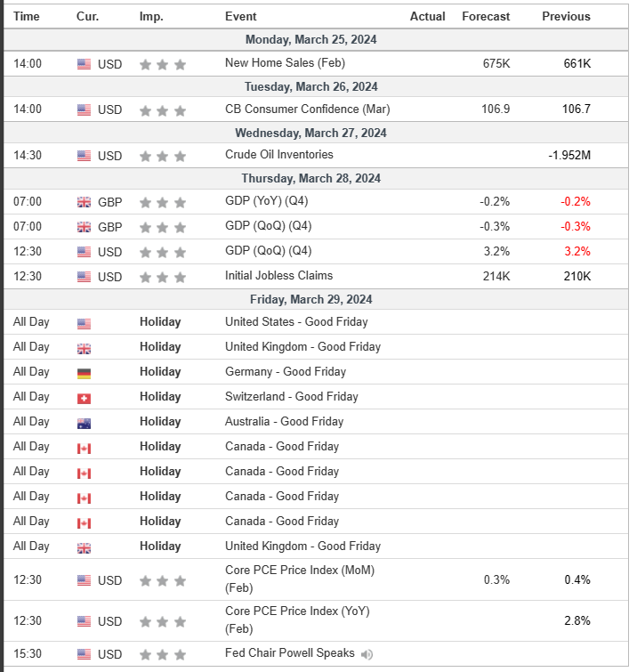Screen dimensions: 637x672
Task: Open the Fed Chair Powell Speaks event
Action: (289, 653)
